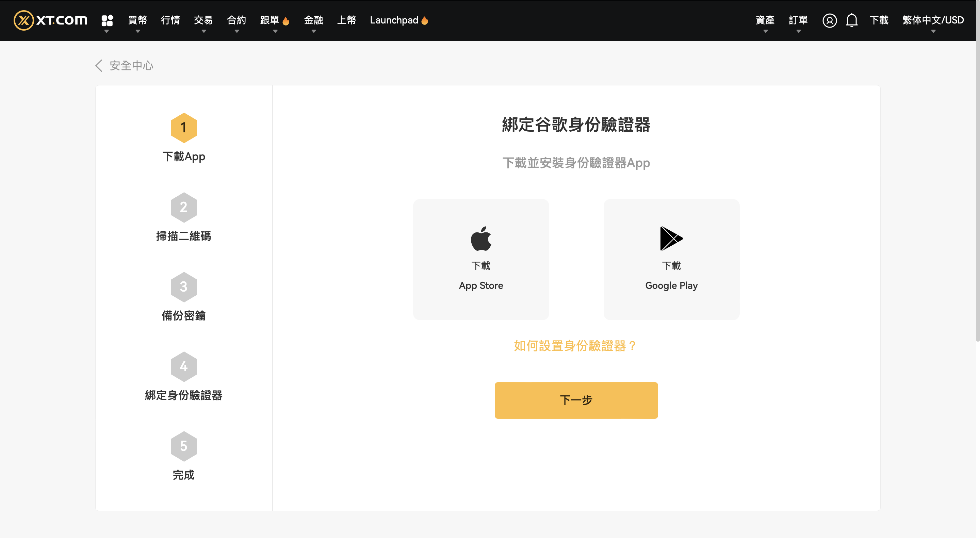980x558 pixels.
Task: Open the apps grid menu icon
Action: click(x=107, y=20)
